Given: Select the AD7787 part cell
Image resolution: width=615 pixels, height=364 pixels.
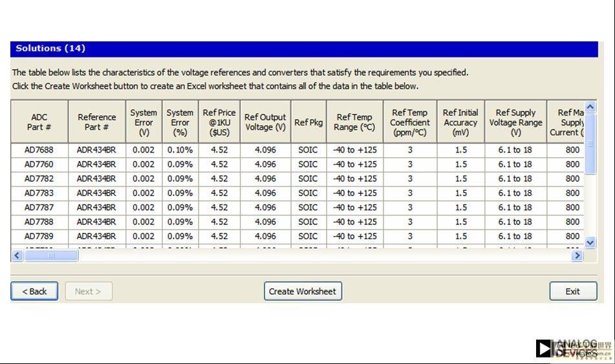Looking at the screenshot, I should pyautogui.click(x=39, y=208).
